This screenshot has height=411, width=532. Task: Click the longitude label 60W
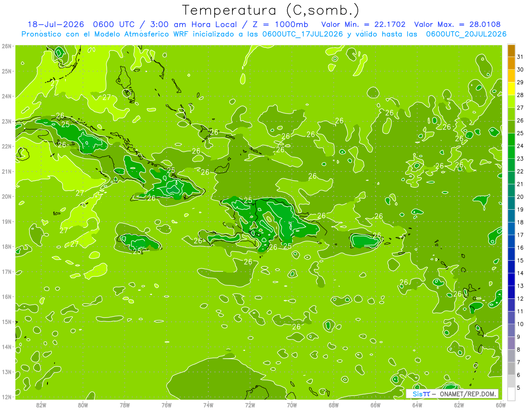501,405
